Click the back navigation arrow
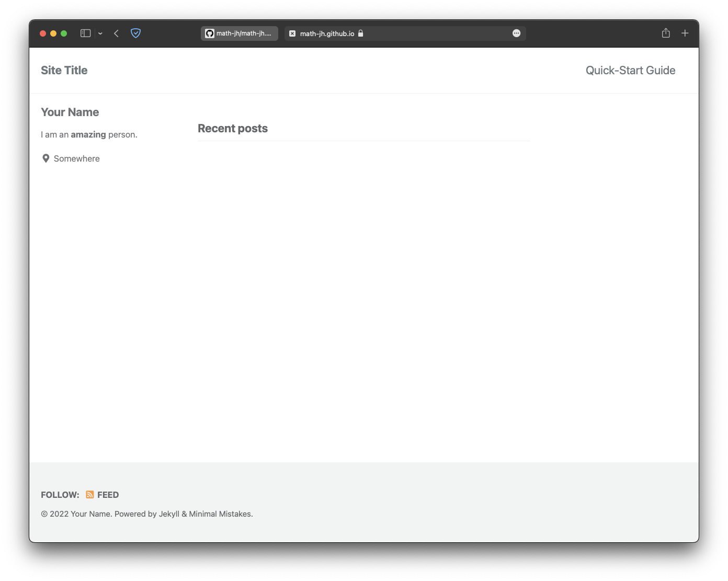 tap(116, 33)
